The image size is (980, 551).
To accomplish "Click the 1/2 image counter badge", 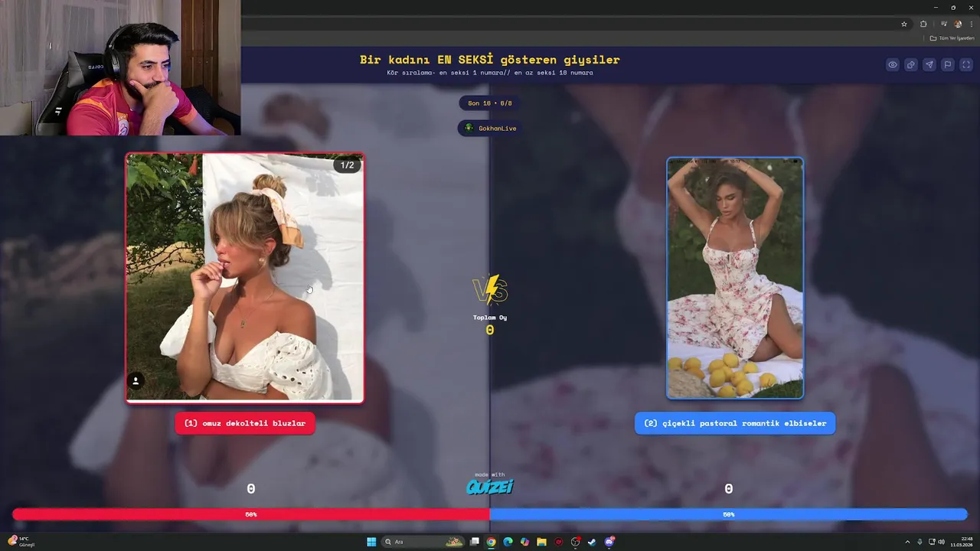I will pyautogui.click(x=347, y=165).
